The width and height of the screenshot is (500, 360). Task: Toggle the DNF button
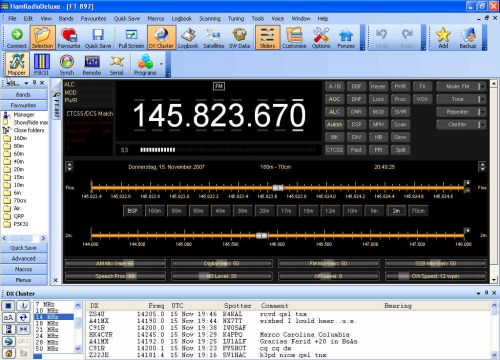356,99
